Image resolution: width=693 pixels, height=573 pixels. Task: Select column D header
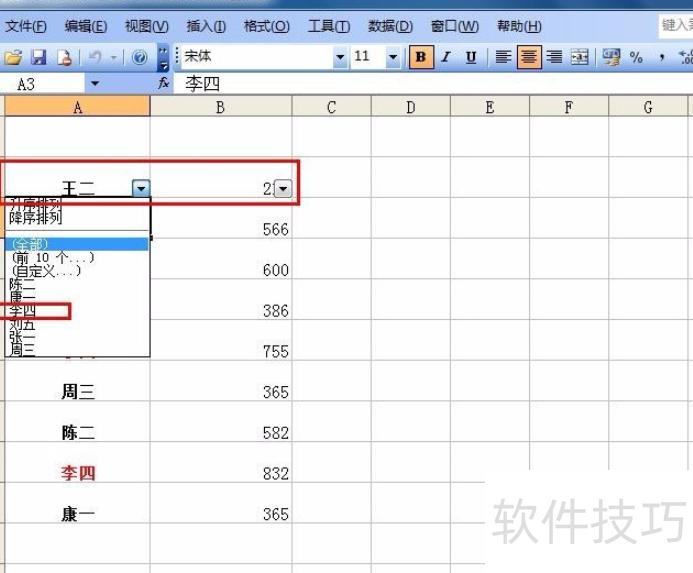[411, 107]
